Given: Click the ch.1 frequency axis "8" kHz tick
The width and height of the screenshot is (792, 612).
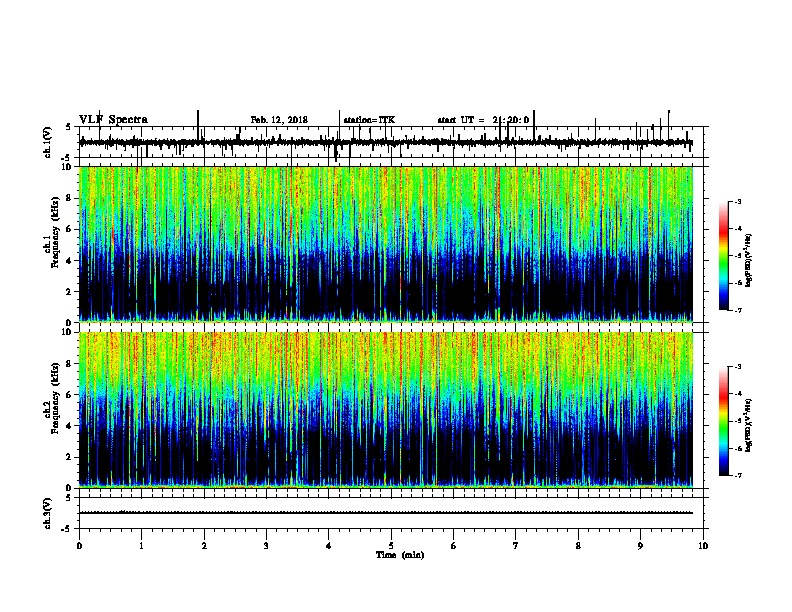Looking at the screenshot, I should (70, 198).
